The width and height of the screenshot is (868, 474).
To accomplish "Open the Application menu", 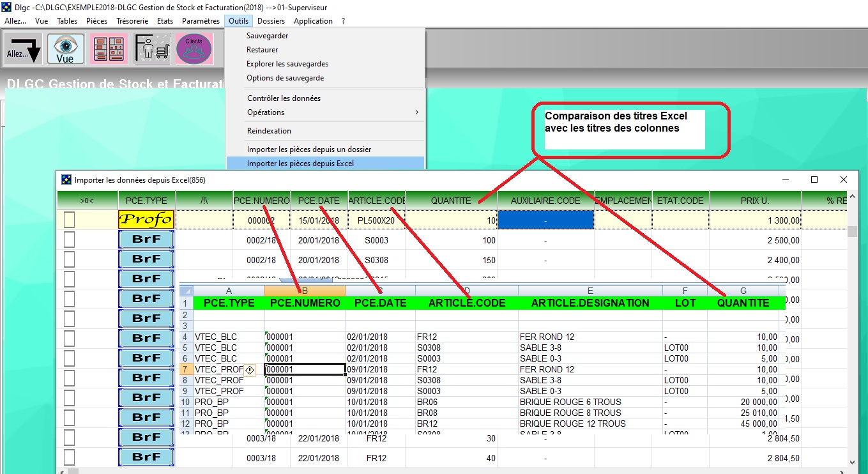I will tap(313, 21).
